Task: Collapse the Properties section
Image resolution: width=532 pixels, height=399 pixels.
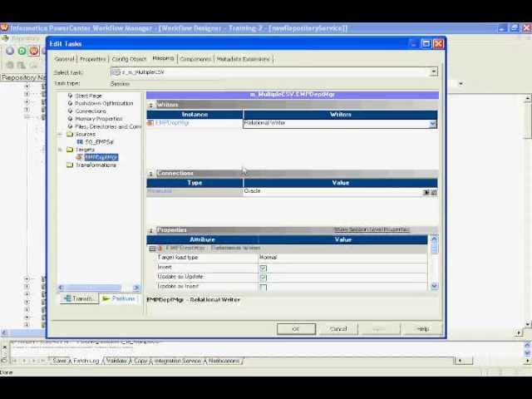Action: click(x=151, y=231)
